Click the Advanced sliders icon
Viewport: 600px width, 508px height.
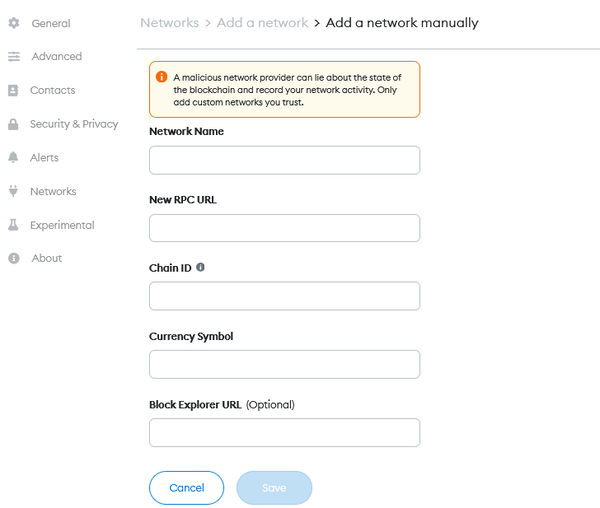(x=14, y=57)
